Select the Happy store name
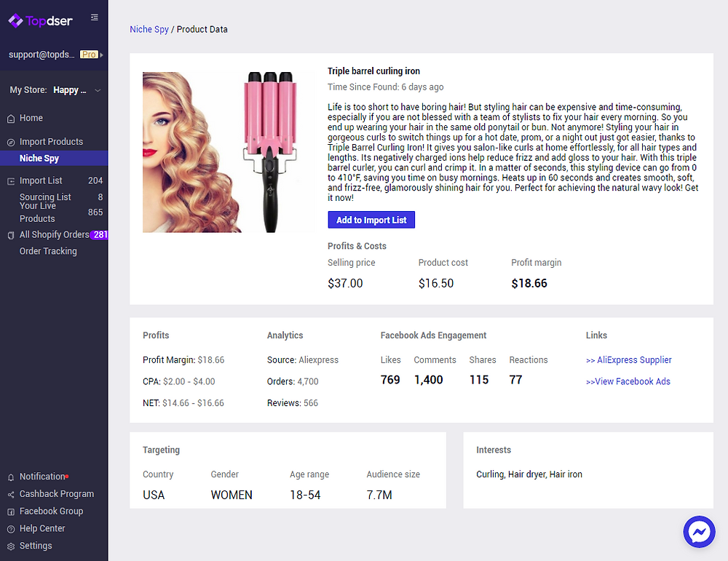728x561 pixels. [x=70, y=90]
